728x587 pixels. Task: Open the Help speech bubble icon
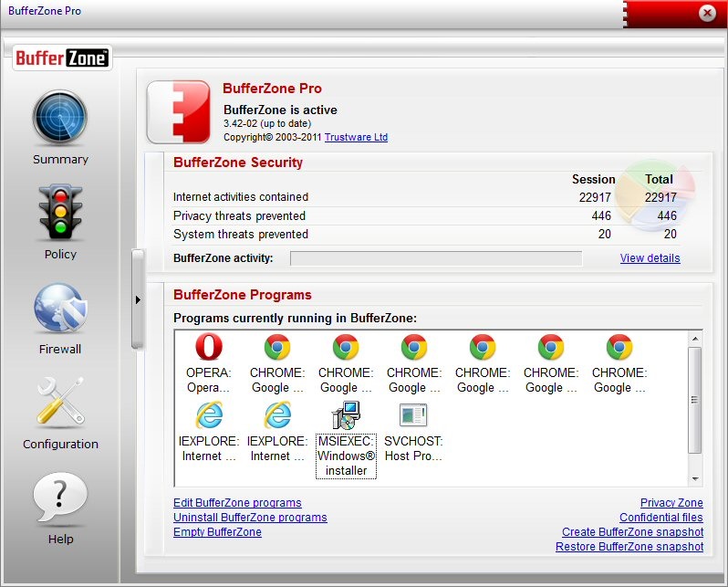coord(60,497)
